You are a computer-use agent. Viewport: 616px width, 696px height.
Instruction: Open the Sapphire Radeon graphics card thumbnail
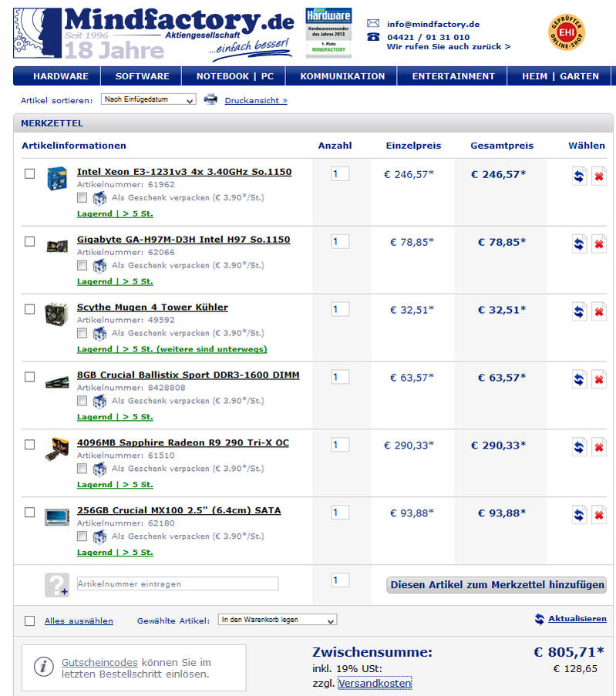coord(57,449)
